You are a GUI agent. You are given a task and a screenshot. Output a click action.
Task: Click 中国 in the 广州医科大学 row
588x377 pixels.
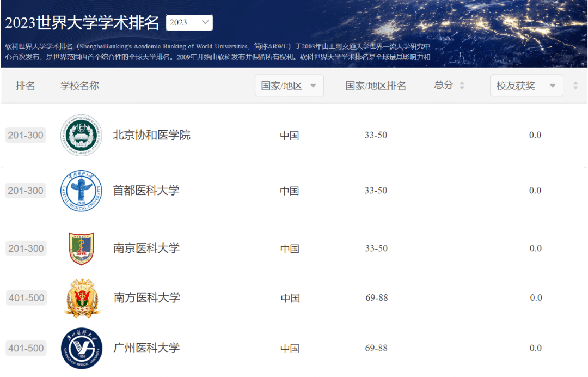(x=290, y=349)
